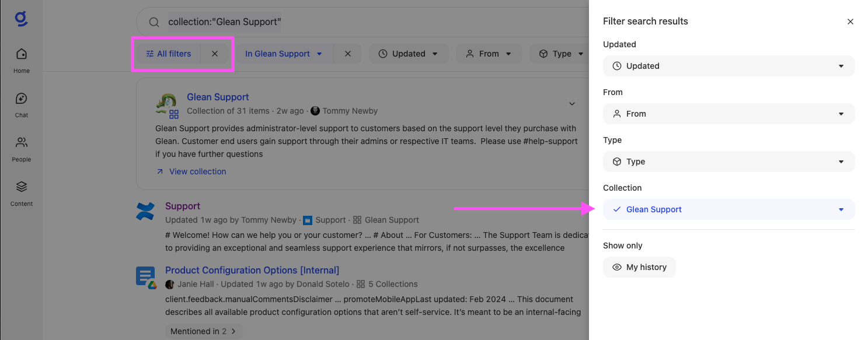The image size is (868, 340).
Task: Click Tommy Newby's avatar icon
Action: [x=315, y=111]
